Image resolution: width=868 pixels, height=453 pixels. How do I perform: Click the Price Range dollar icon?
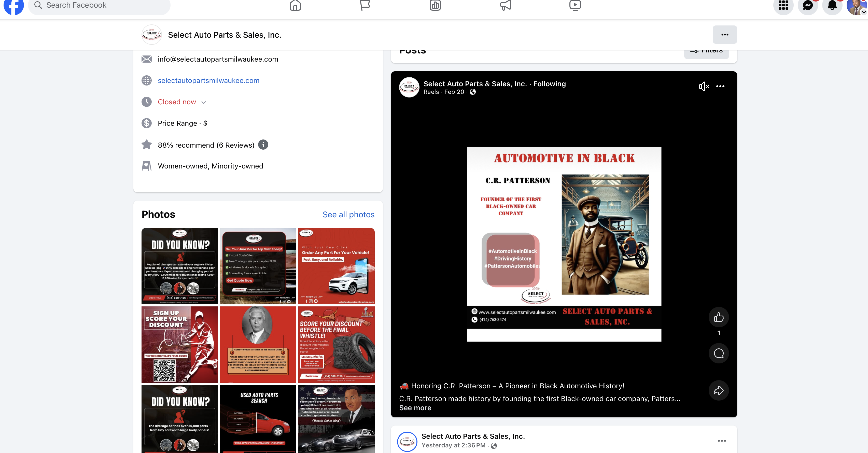[x=147, y=123]
